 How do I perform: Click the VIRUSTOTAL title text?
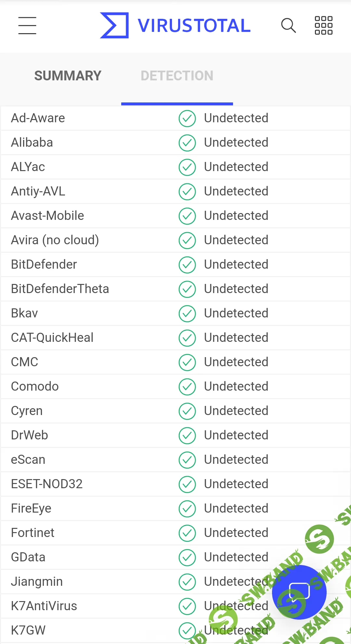194,26
